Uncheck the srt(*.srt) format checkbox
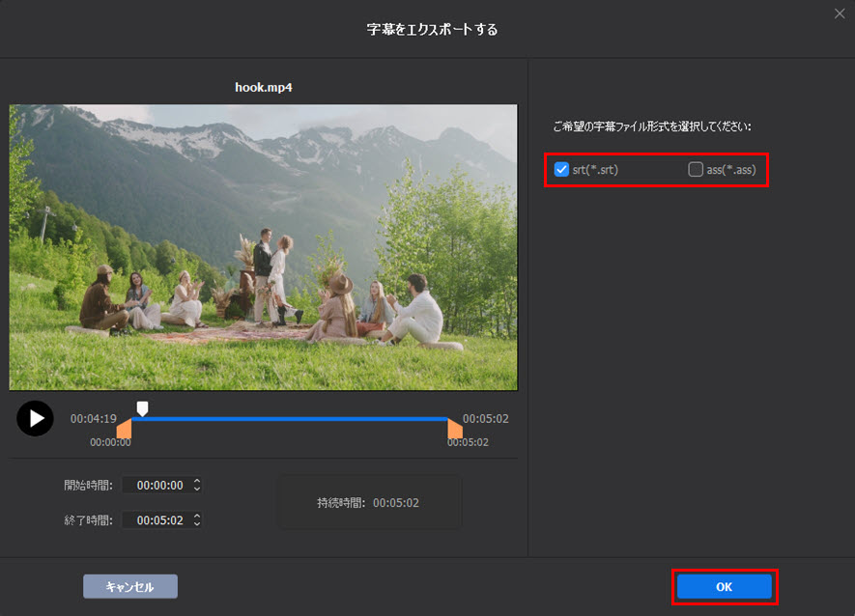855x616 pixels. click(x=561, y=170)
